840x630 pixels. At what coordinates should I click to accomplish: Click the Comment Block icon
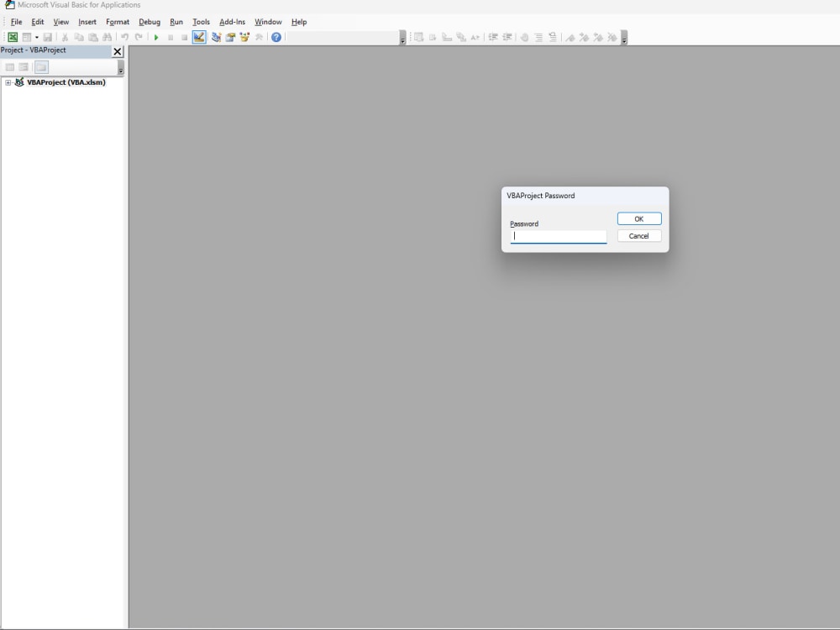click(x=538, y=37)
